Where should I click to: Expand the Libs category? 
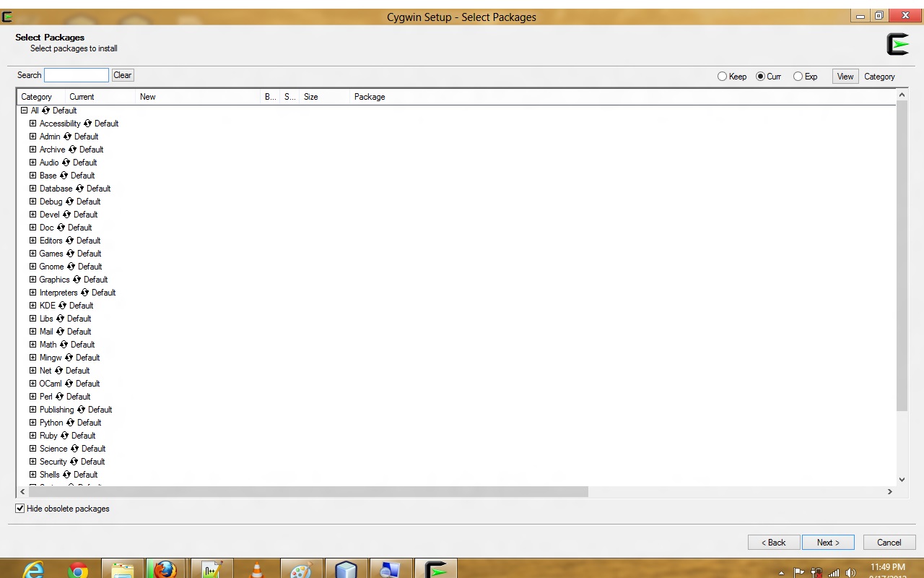tap(32, 319)
